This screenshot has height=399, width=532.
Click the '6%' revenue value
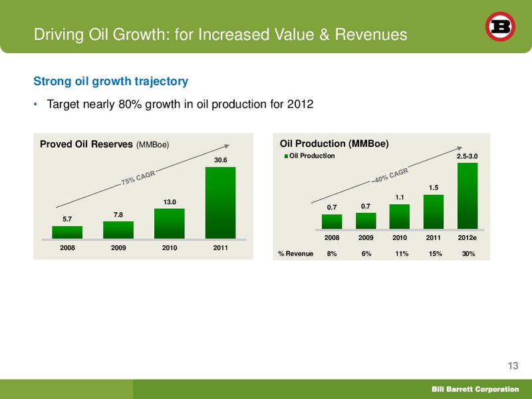point(366,254)
